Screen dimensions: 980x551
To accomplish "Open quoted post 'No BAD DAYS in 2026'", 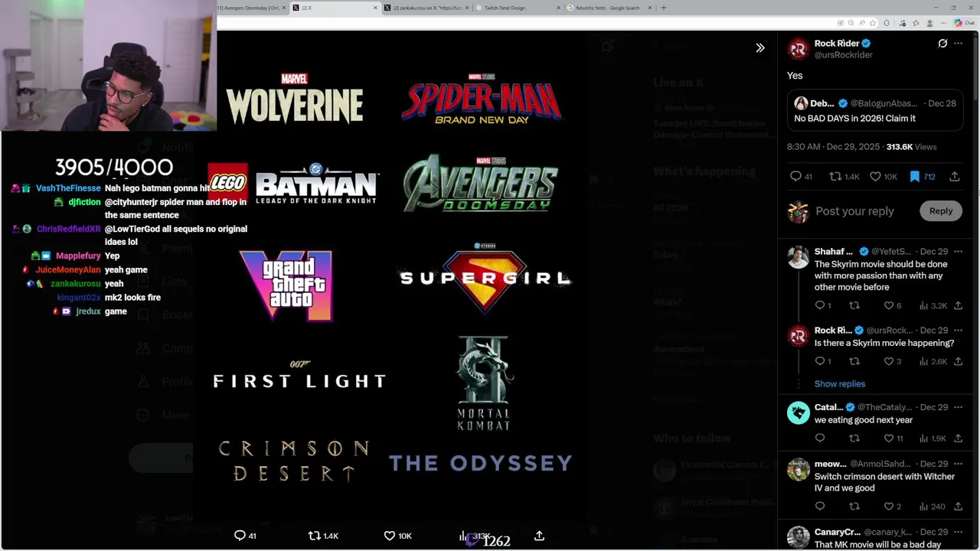I will (x=875, y=111).
